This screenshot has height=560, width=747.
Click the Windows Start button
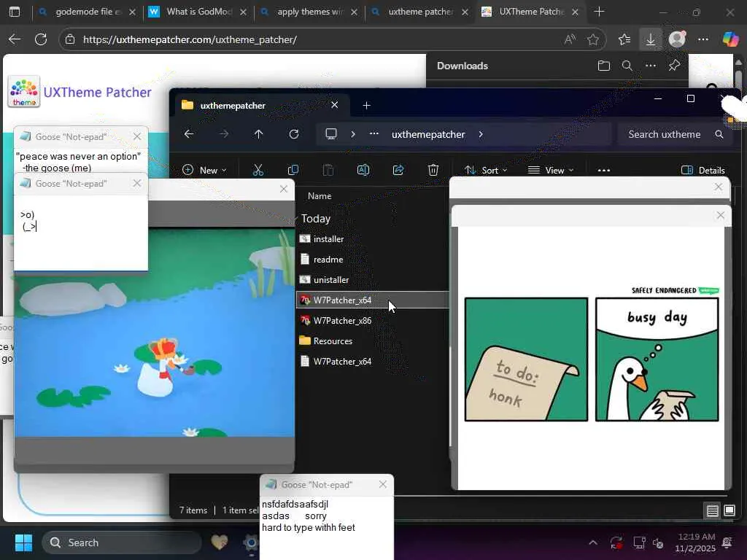point(23,542)
